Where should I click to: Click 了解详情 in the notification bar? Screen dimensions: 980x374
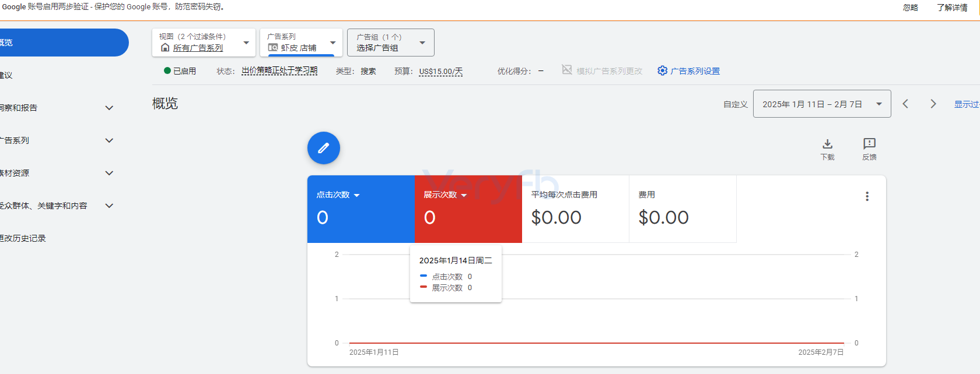point(953,8)
